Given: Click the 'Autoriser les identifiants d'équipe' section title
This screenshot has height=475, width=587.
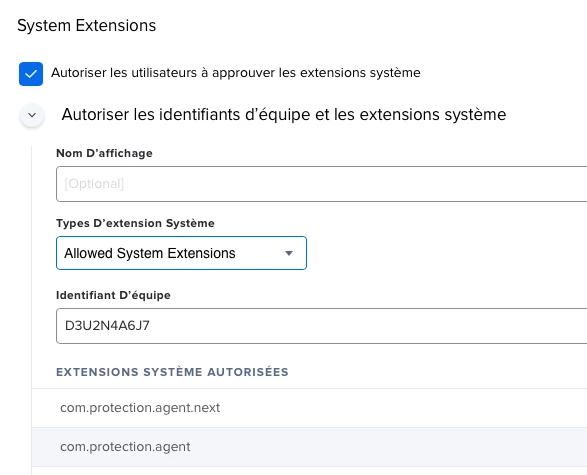Looking at the screenshot, I should tap(284, 115).
